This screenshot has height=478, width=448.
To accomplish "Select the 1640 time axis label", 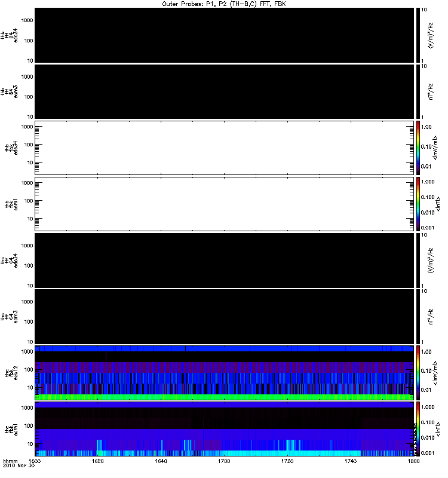I will point(161,461).
